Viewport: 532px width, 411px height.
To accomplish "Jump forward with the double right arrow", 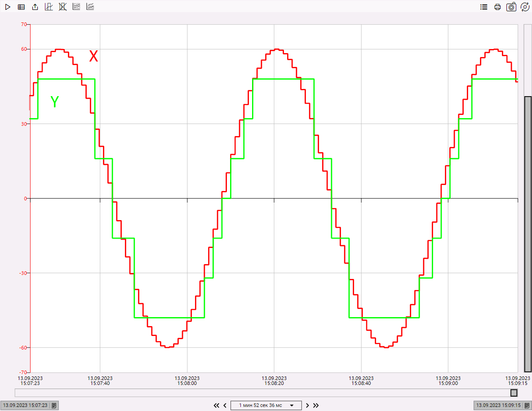I will pos(316,405).
